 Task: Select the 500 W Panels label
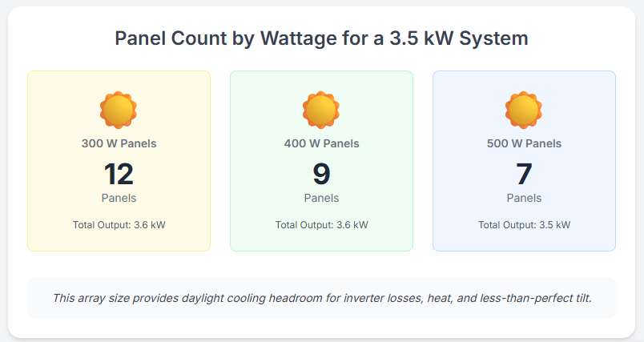[x=524, y=144]
